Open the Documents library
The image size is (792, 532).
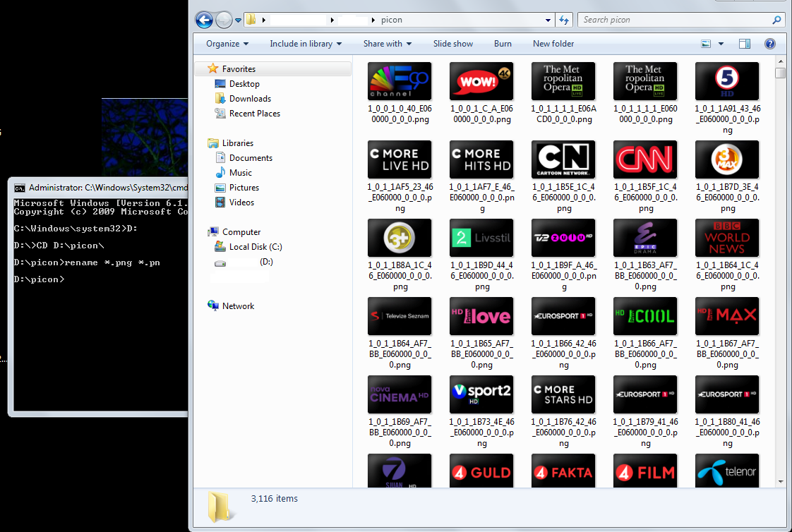point(251,158)
